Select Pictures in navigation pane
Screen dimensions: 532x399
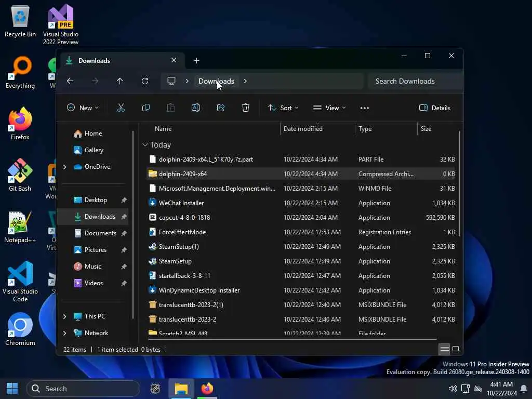(x=90, y=250)
